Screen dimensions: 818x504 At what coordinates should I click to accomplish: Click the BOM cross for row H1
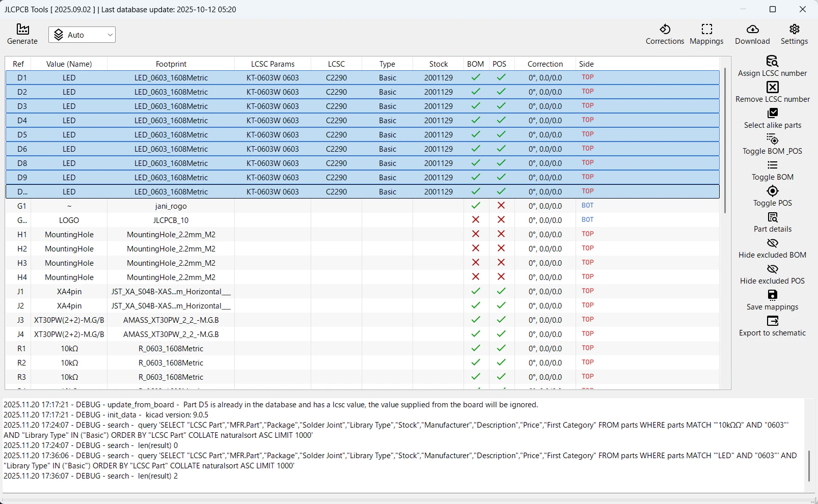[476, 234]
